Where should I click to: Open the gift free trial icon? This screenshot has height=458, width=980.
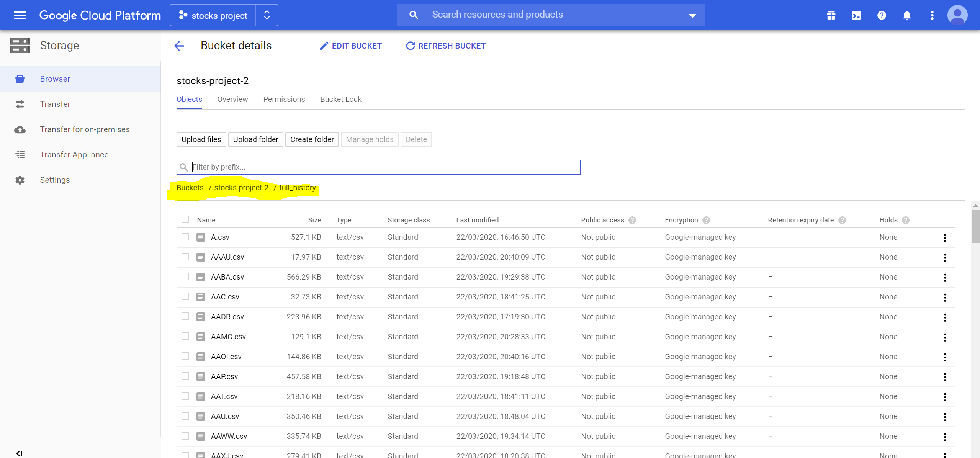click(831, 15)
